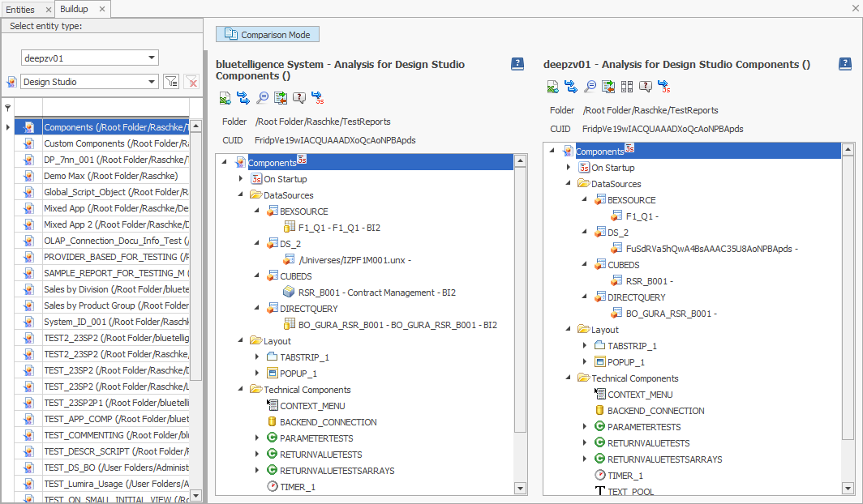
Task: Open the deepzv01 system dropdown
Action: coord(89,58)
